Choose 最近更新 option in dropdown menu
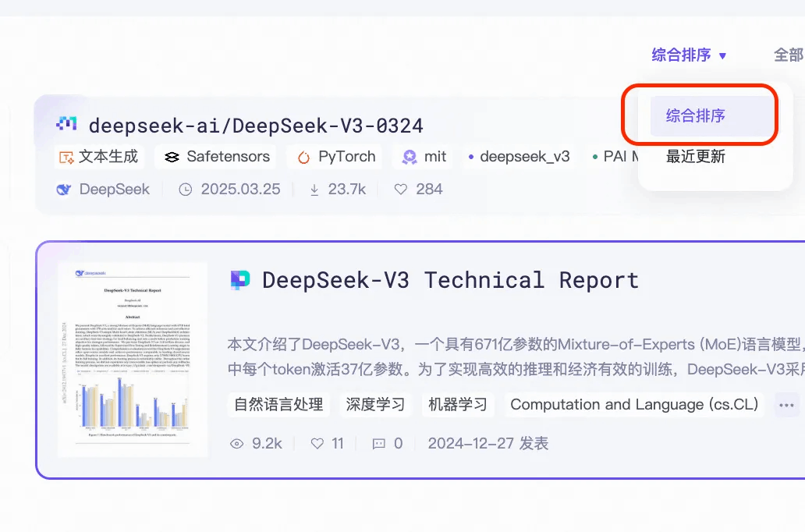The width and height of the screenshot is (805, 532). (695, 156)
